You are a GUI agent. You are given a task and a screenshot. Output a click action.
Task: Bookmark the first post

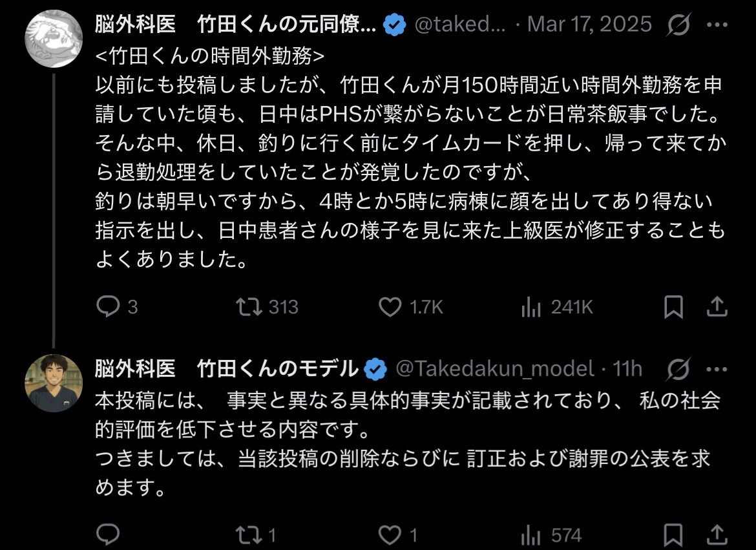tap(673, 307)
